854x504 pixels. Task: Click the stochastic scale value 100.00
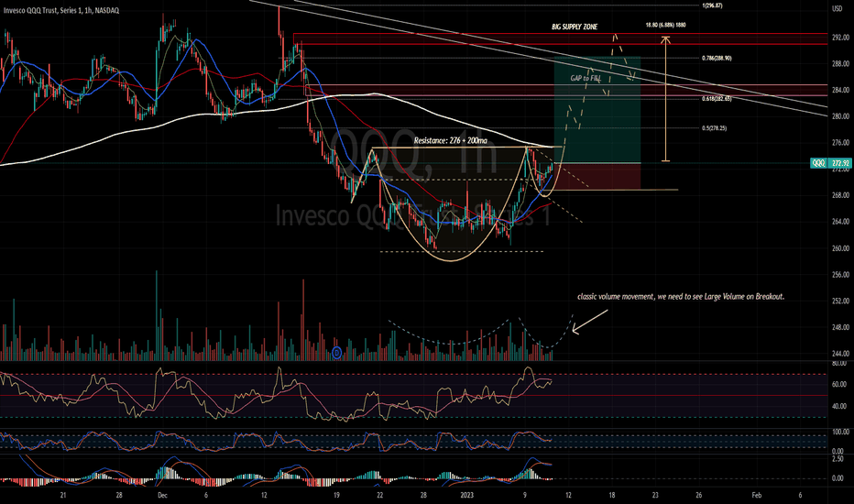click(x=840, y=433)
